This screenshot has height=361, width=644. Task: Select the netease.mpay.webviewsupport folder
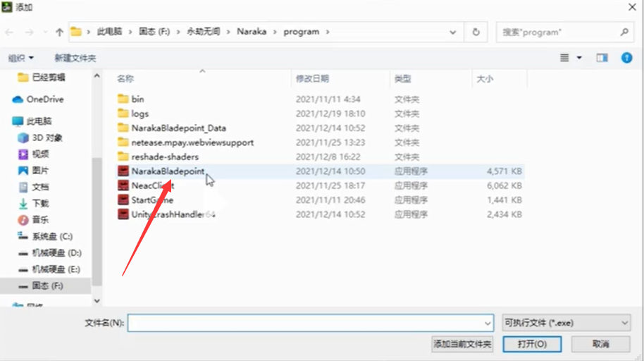click(x=185, y=142)
